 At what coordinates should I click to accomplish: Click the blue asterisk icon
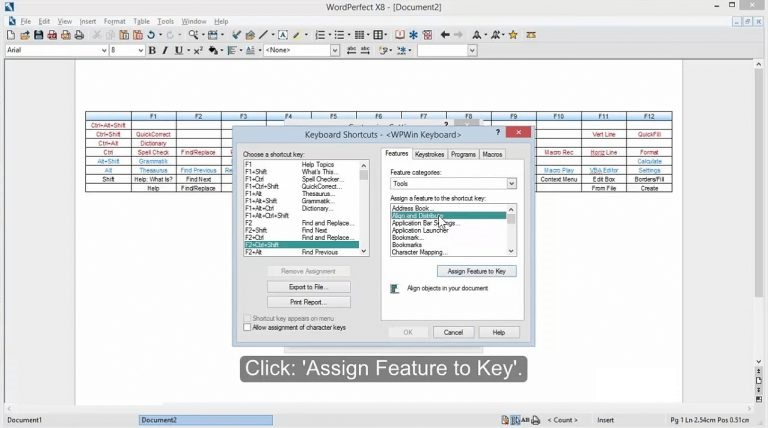pos(413,35)
